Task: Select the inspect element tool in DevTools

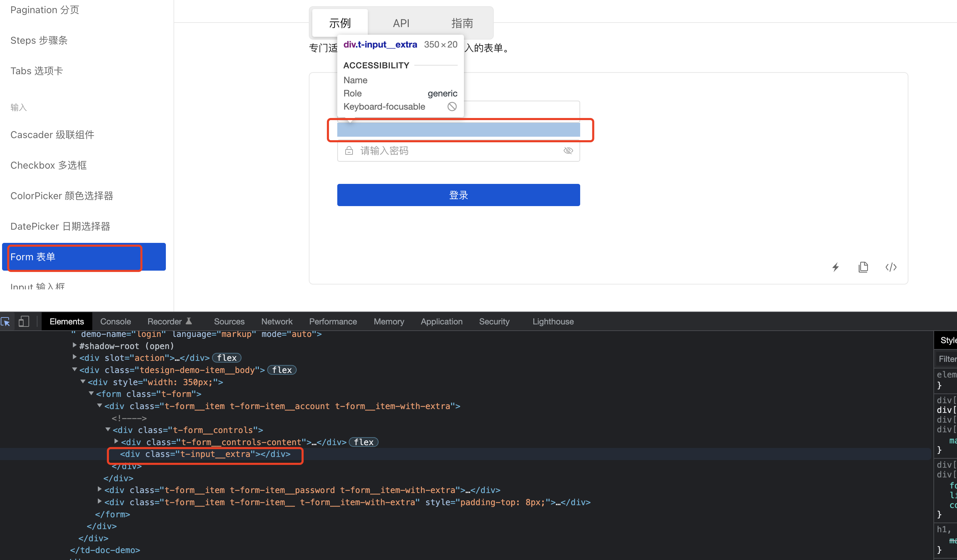Action: tap(6, 321)
